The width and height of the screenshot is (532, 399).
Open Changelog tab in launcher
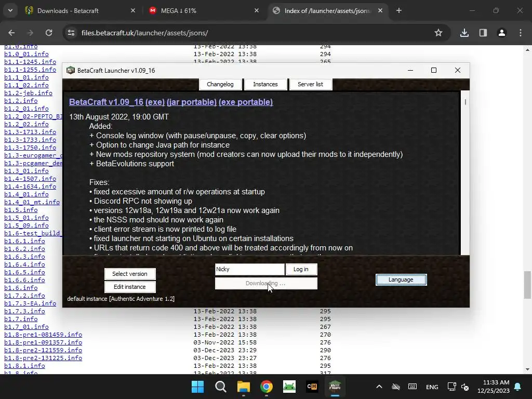(x=220, y=84)
